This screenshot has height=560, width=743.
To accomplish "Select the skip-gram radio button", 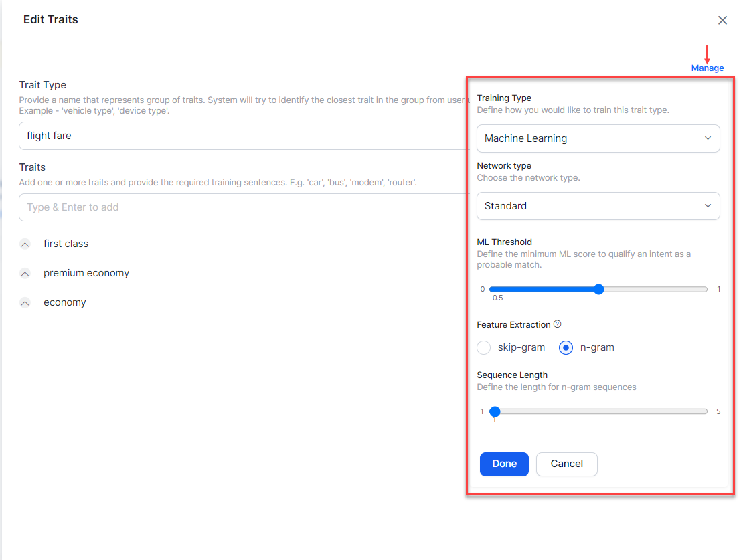I will click(484, 348).
